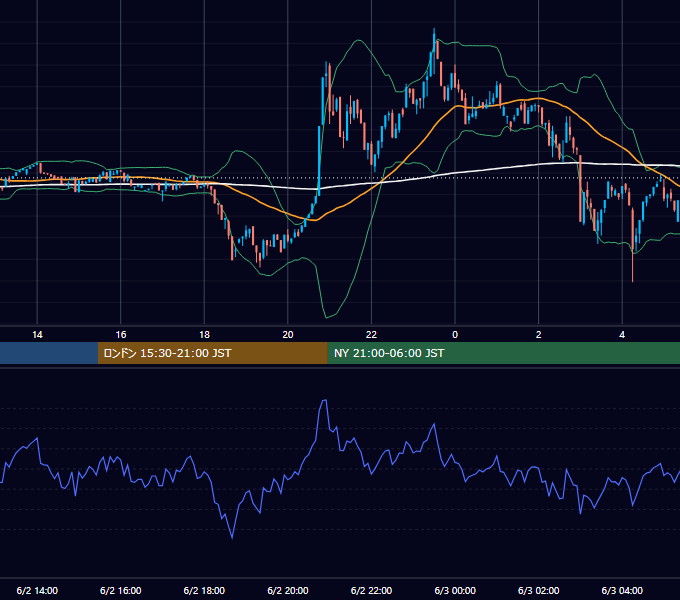
Task: Click the '6/2 14:00' indicator axis label
Action: [37, 590]
